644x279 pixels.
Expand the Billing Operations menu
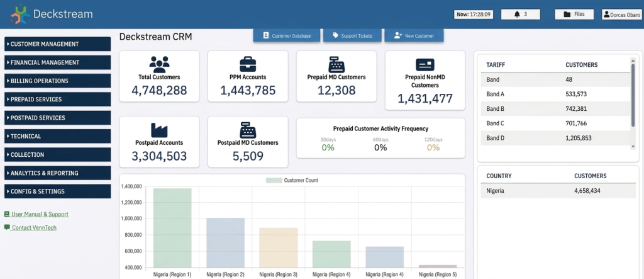coord(57,81)
